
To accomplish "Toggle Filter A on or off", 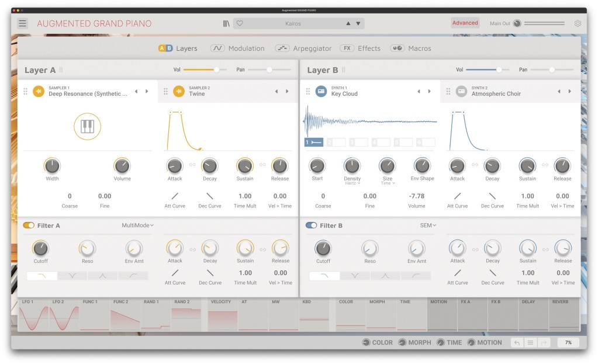I will click(29, 225).
